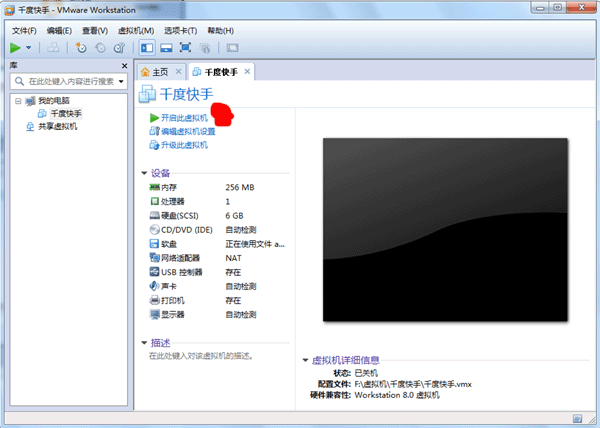
Task: Select 共享虚拟机 in the library tree
Action: [58, 125]
